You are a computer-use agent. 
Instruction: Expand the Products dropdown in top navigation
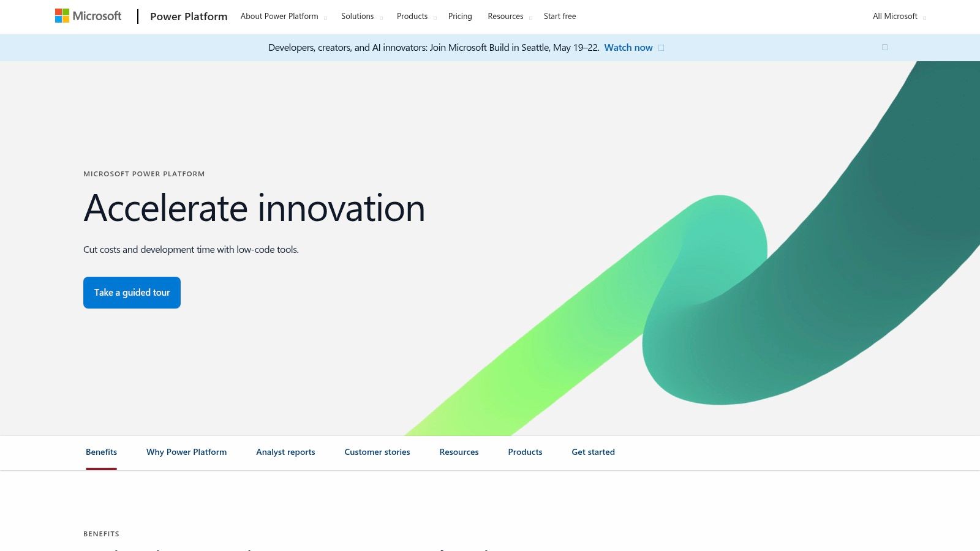pos(417,17)
